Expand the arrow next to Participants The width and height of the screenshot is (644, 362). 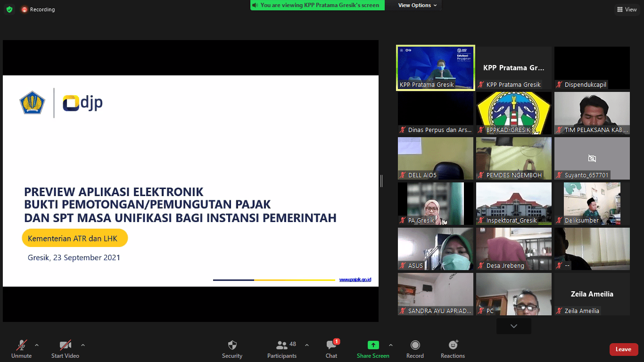pos(307,345)
